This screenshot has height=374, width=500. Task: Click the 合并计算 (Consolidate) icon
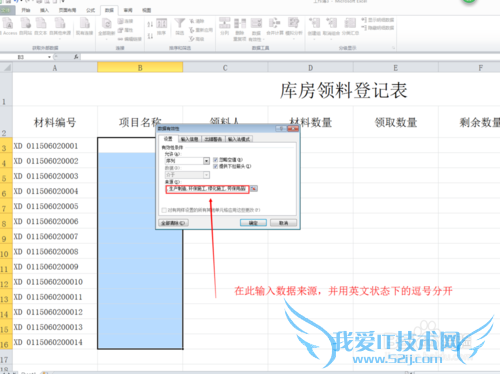pos(275,27)
